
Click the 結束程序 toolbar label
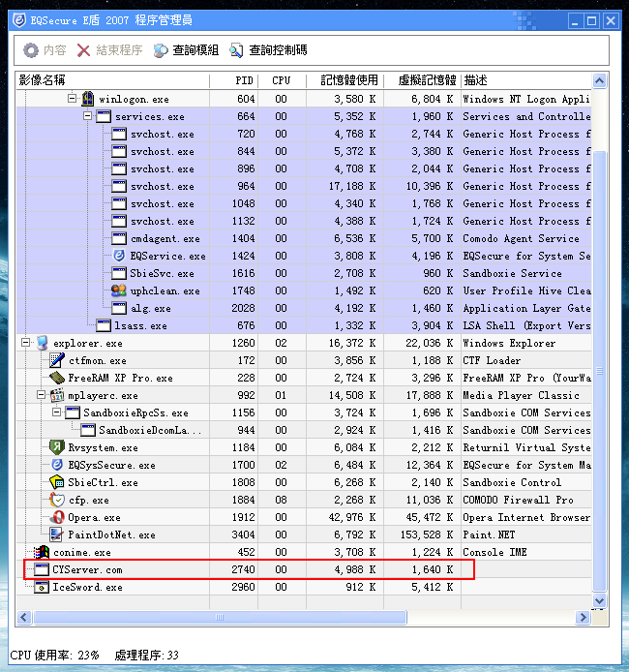pyautogui.click(x=119, y=50)
